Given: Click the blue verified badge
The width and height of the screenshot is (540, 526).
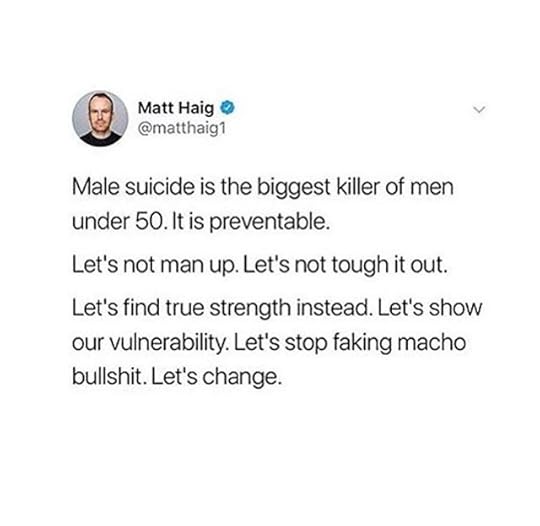Looking at the screenshot, I should [x=228, y=107].
